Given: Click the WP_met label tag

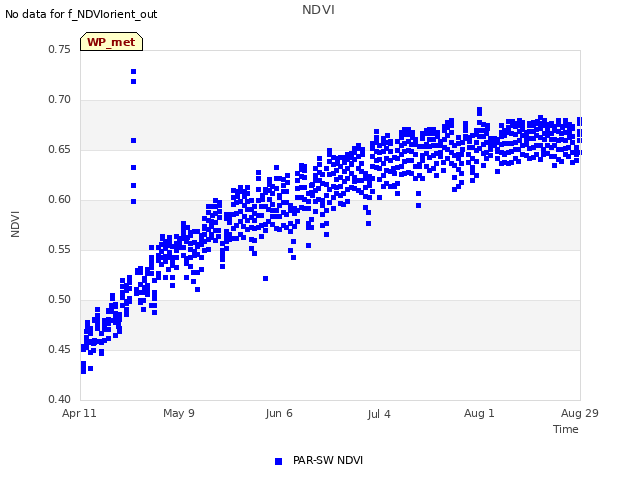Looking at the screenshot, I should pyautogui.click(x=111, y=42).
